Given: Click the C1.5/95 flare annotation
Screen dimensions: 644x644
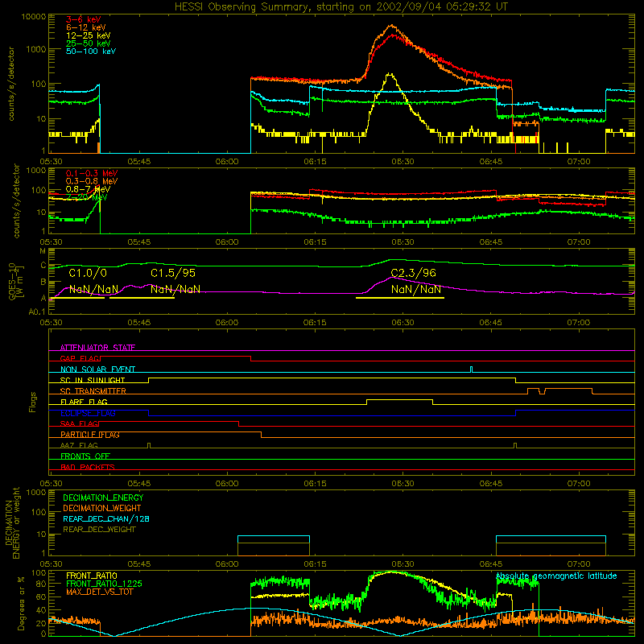Looking at the screenshot, I should [x=173, y=273].
